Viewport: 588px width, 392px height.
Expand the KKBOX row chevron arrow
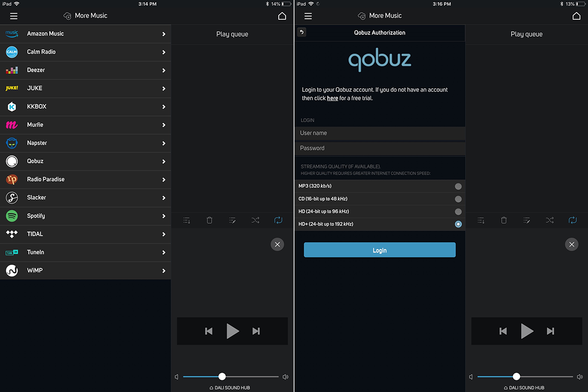(x=164, y=107)
